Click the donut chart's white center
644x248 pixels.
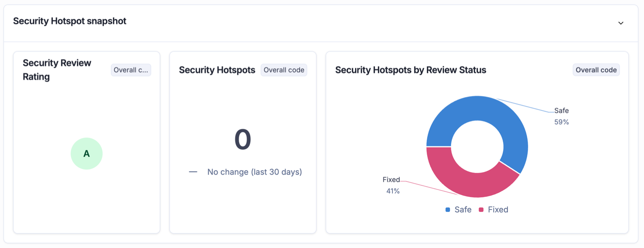pyautogui.click(x=477, y=146)
